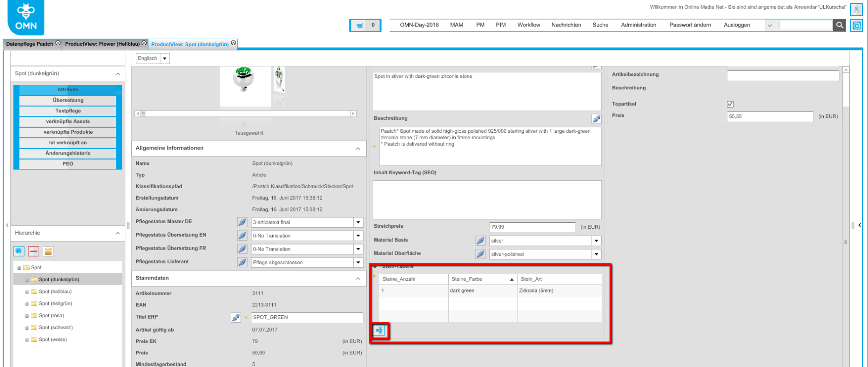Click the red minus icon in Hierarchie
The height and width of the screenshot is (367, 868).
(x=33, y=251)
